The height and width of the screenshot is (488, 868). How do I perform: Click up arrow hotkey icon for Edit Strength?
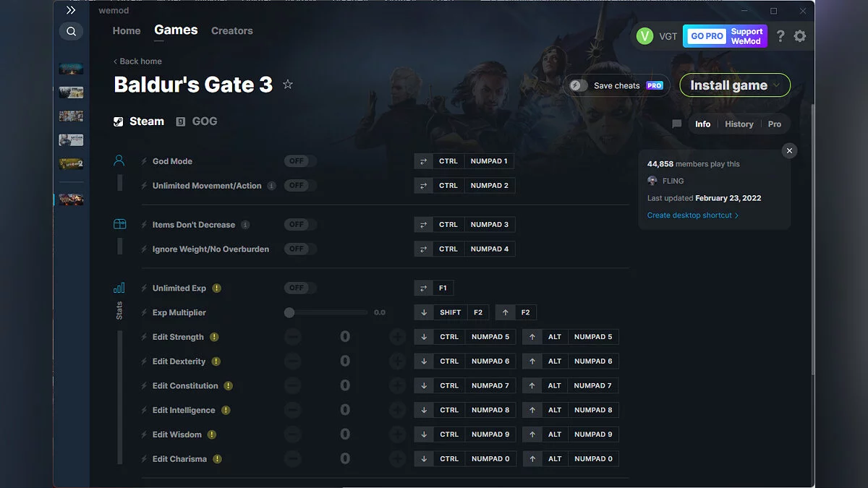[532, 337]
